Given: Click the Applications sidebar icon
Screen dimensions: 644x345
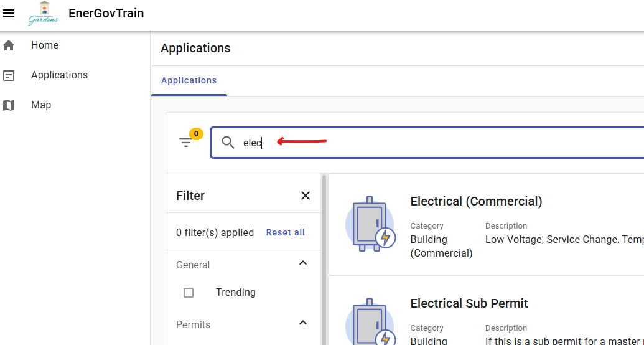Looking at the screenshot, I should pyautogui.click(x=9, y=75).
